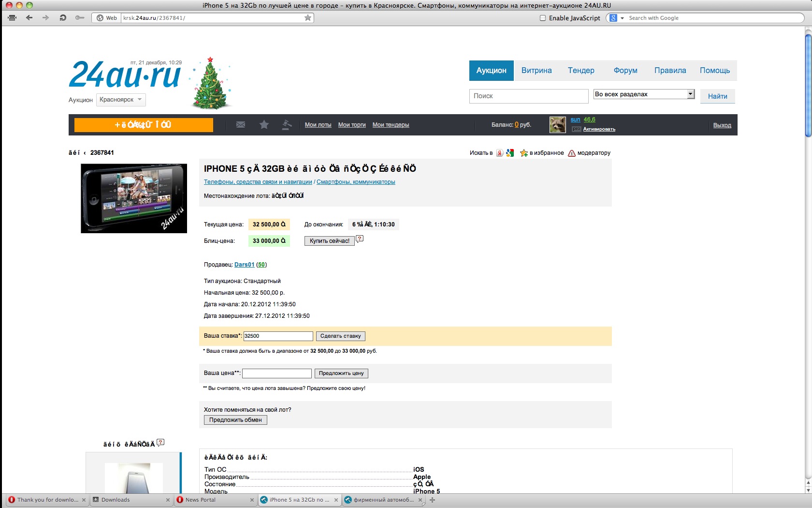Focus the 'Search with Google' field
Viewport: 812px width, 508px height.
[714, 18]
